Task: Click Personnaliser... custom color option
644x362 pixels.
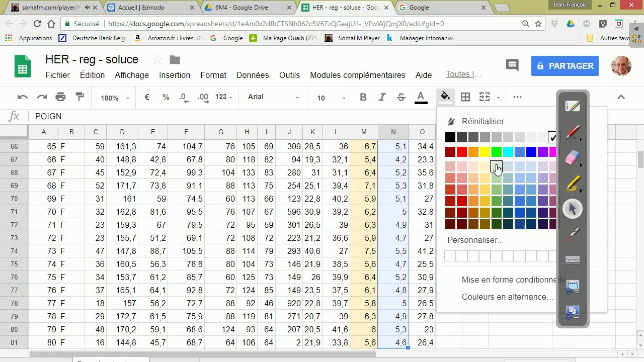Action: 475,240
